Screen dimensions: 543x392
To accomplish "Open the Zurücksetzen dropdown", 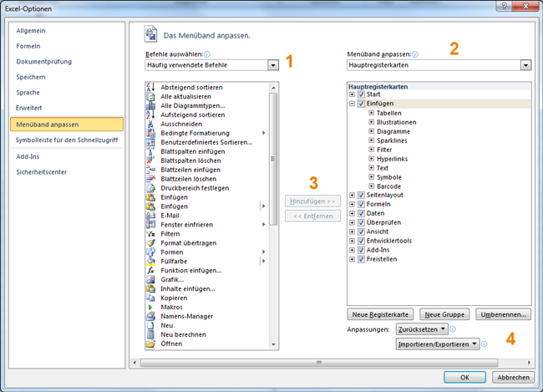I will pyautogui.click(x=422, y=329).
